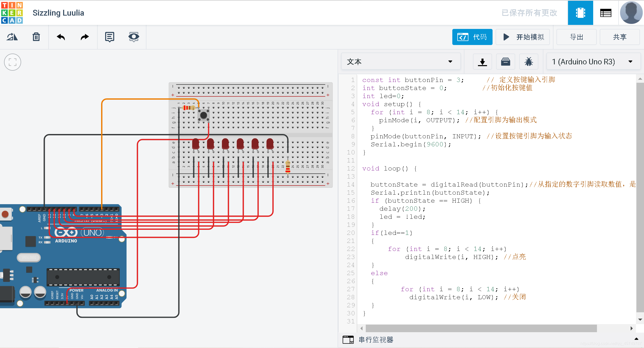
Task: Open the notes annotation tool
Action: click(109, 37)
